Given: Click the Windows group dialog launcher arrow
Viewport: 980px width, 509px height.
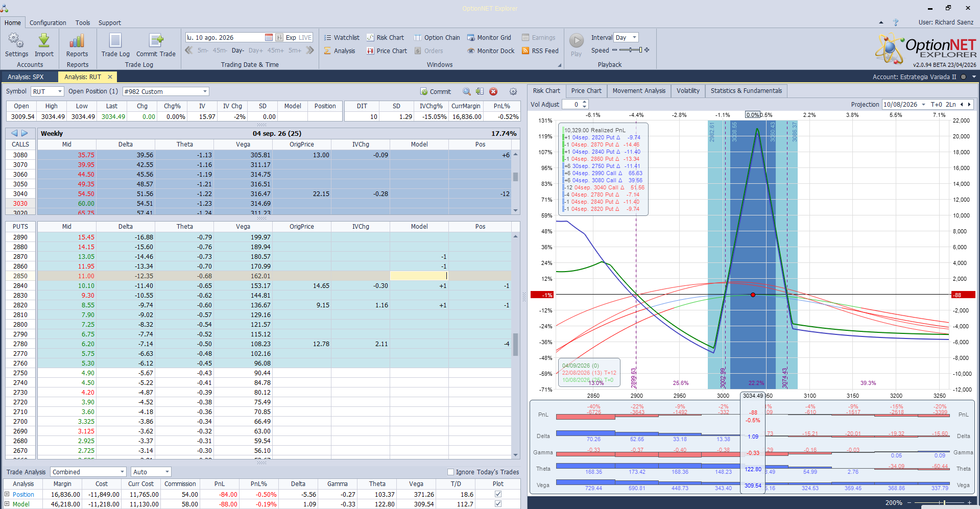Looking at the screenshot, I should [x=560, y=65].
